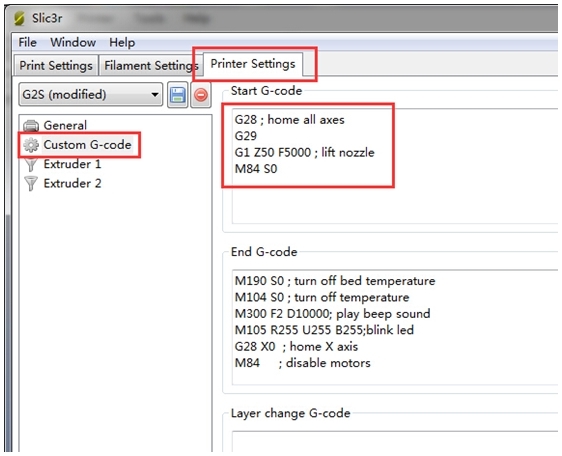Click the 'M300 F2 D10000; play beep sound' line
Viewport: 562px width, 456px height.
pos(332,314)
